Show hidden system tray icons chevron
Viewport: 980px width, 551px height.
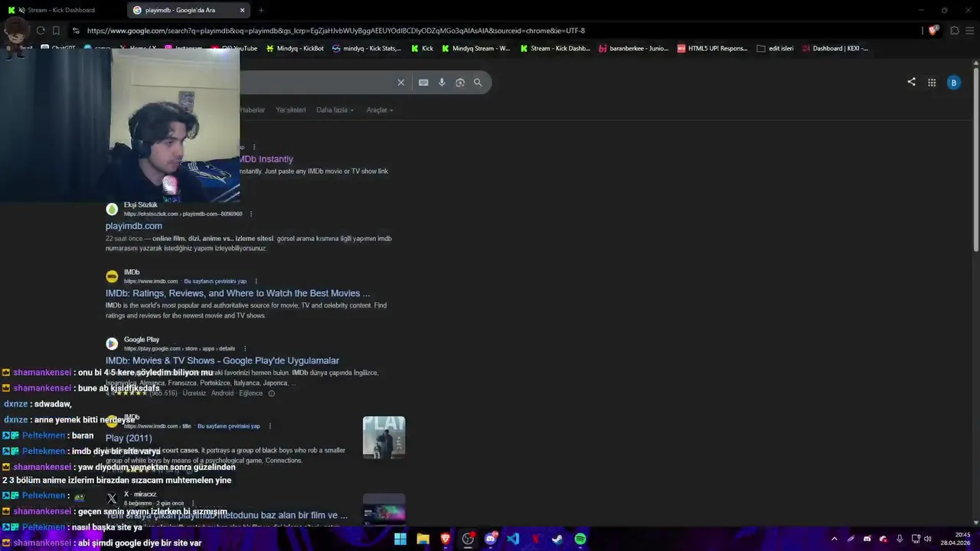[834, 539]
